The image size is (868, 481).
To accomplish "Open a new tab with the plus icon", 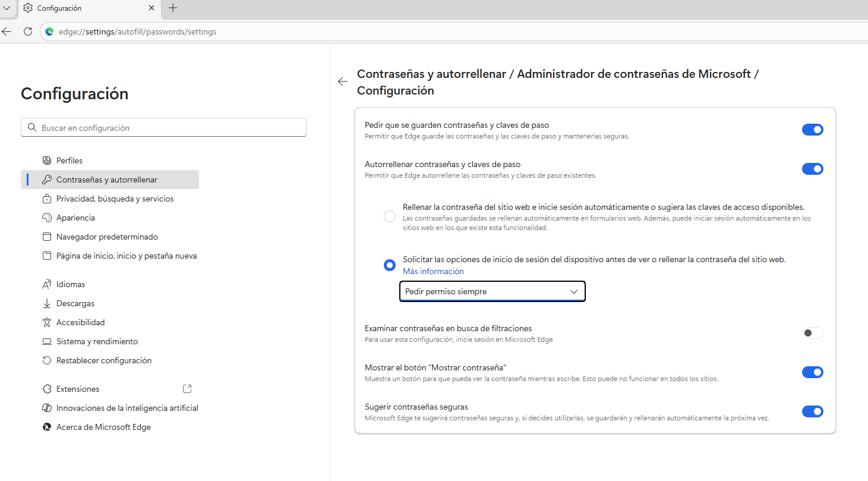I will tap(173, 8).
